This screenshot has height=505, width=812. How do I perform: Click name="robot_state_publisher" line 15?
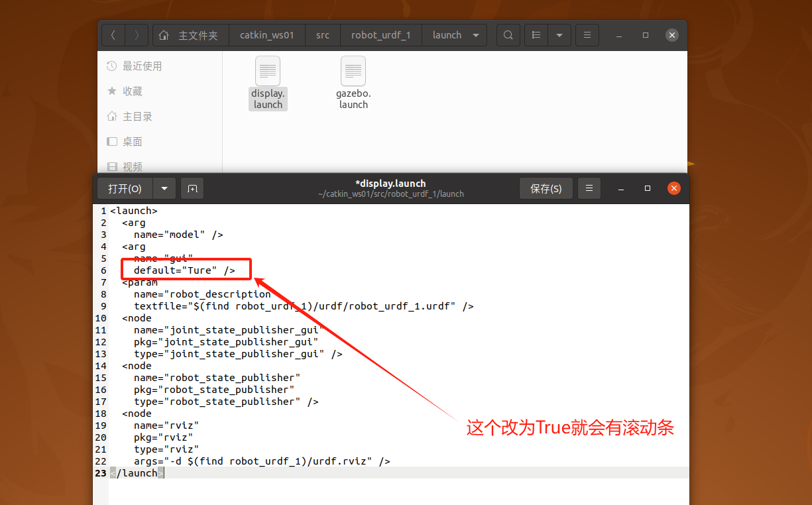217,378
